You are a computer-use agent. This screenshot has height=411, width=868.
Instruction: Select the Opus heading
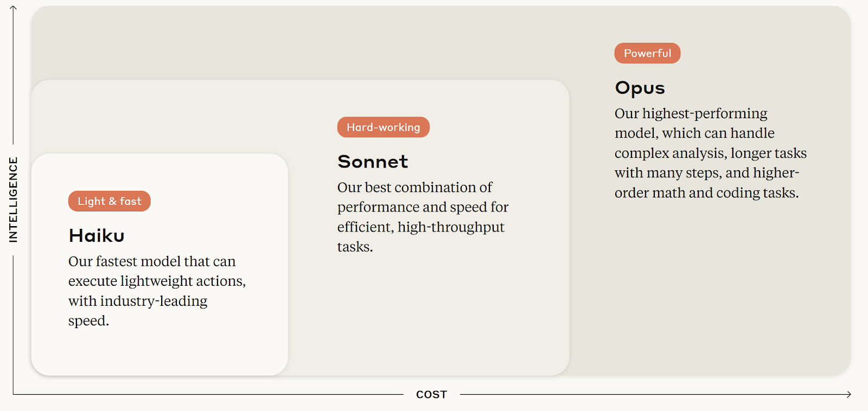[x=640, y=88]
